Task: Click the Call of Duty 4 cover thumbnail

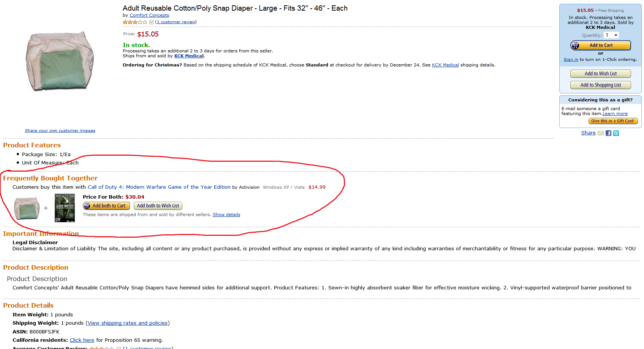Action: point(65,208)
